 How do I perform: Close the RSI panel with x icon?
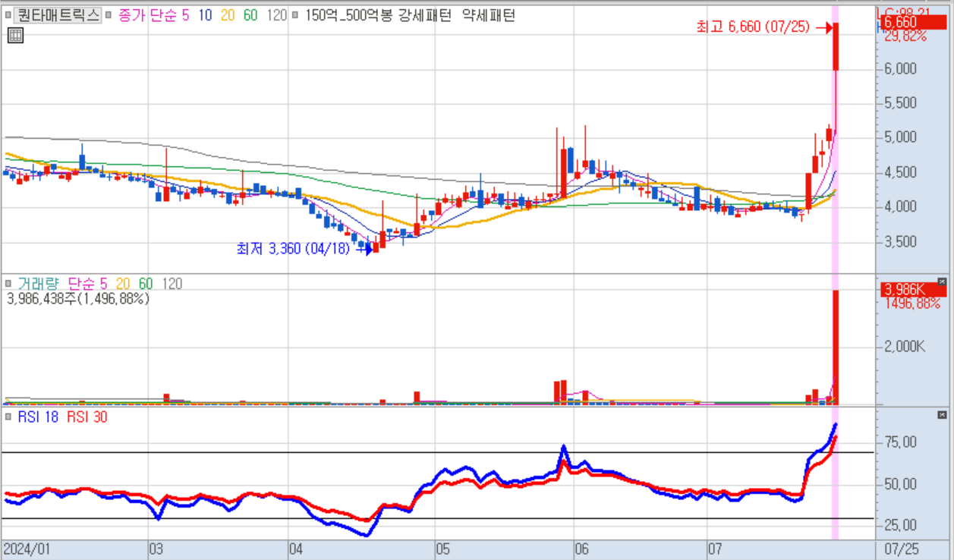click(x=942, y=415)
